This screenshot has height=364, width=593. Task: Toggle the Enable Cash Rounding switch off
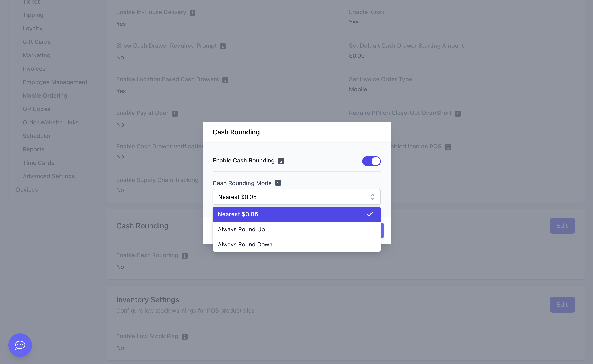click(x=371, y=161)
